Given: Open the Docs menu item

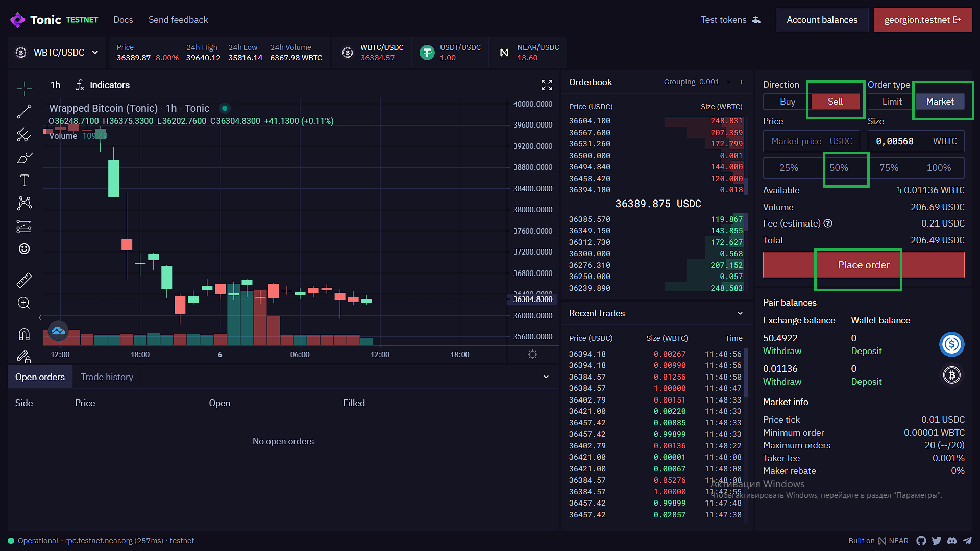Looking at the screenshot, I should [123, 20].
